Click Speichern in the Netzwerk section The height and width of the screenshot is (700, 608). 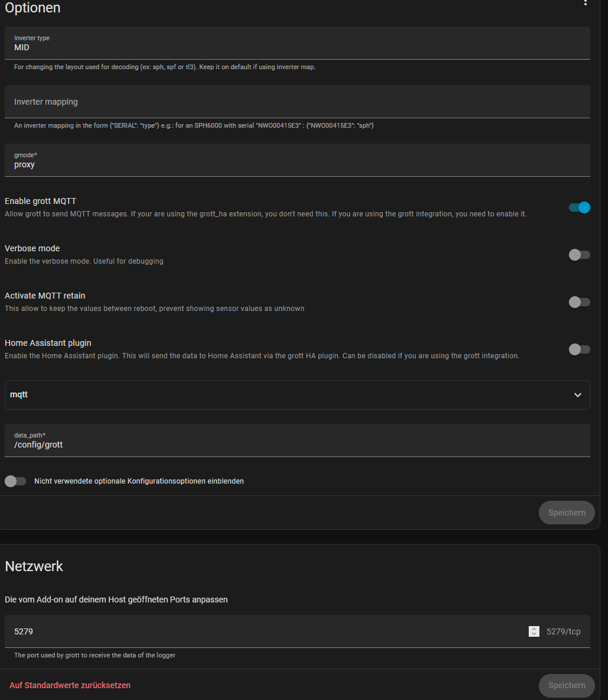click(x=567, y=685)
